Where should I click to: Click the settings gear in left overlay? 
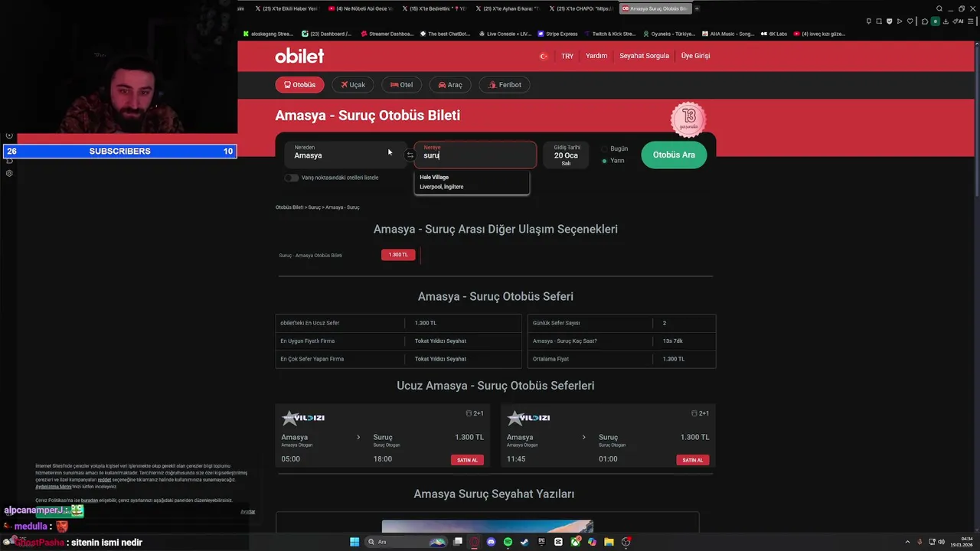[x=9, y=173]
